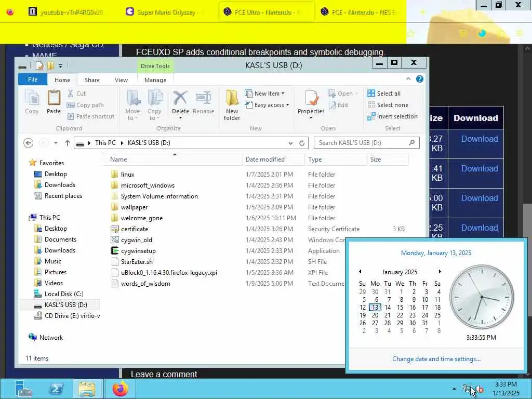The height and width of the screenshot is (399, 532).
Task: Show hidden tray icons arrow
Action: point(454,389)
